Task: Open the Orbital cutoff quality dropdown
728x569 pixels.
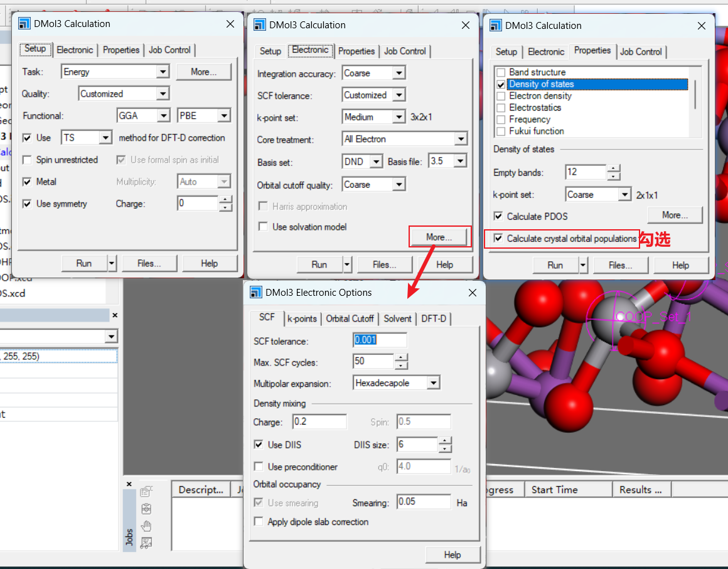Action: (399, 185)
